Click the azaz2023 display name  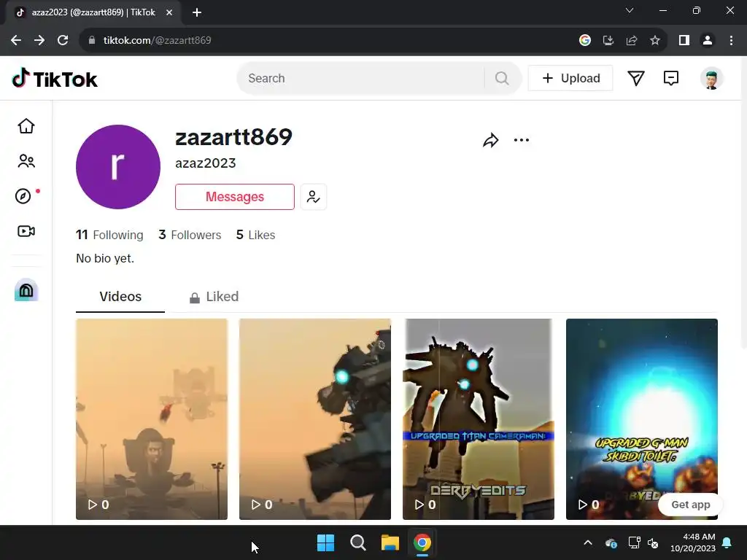pos(205,163)
